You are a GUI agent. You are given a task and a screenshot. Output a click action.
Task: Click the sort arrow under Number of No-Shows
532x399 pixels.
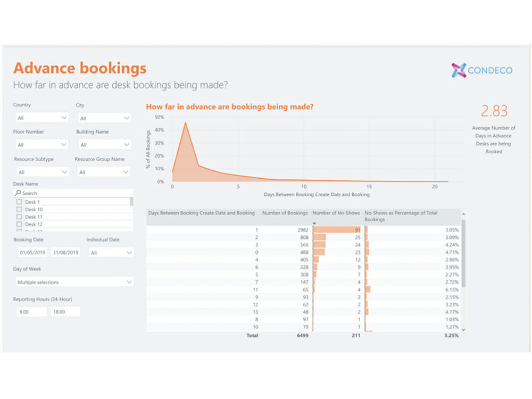coord(315,223)
